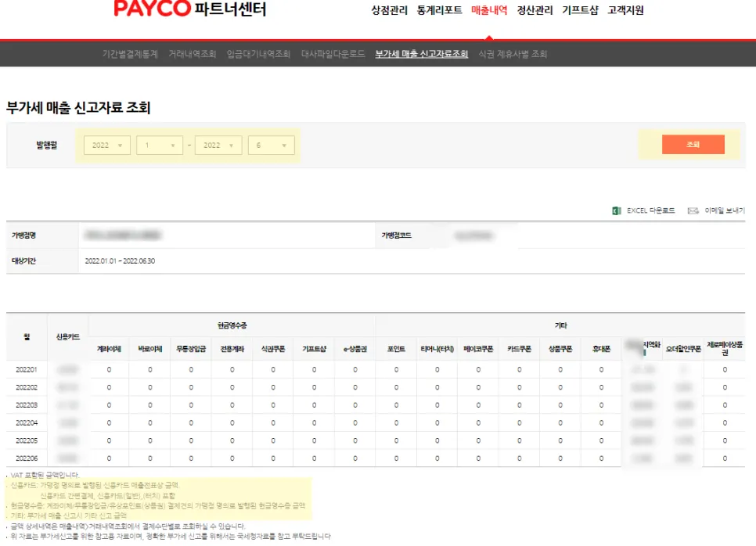Image resolution: width=756 pixels, height=546 pixels.
Task: Click the 기프트샵 column header in table
Action: pos(314,349)
